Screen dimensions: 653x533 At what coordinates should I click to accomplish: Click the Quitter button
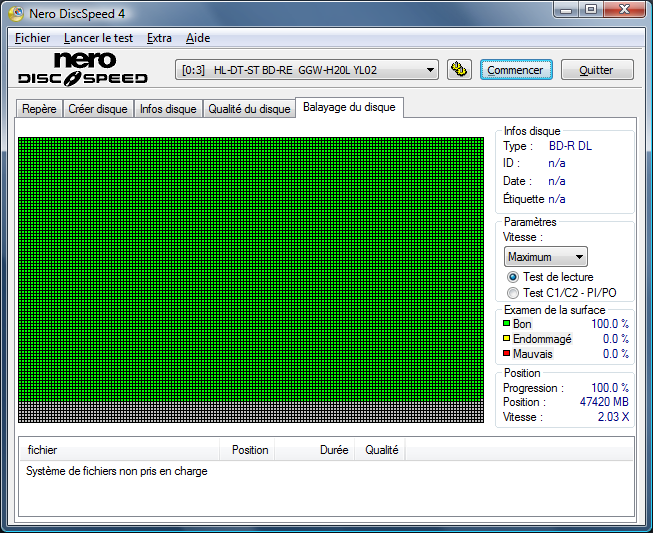(597, 70)
